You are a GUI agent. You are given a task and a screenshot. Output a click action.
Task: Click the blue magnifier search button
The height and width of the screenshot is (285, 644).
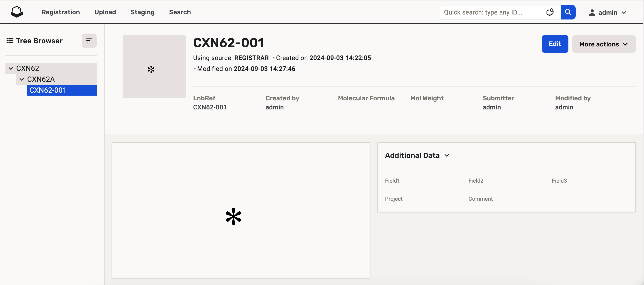tap(568, 12)
